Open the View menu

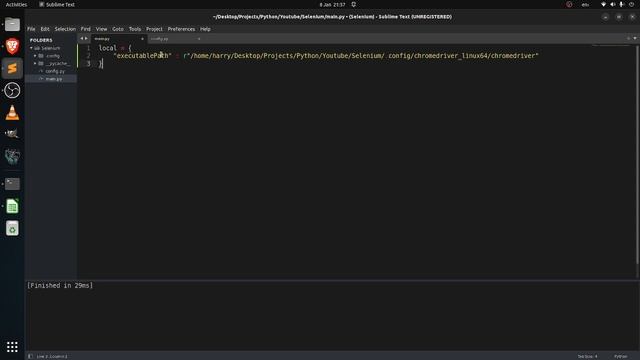pyautogui.click(x=101, y=29)
